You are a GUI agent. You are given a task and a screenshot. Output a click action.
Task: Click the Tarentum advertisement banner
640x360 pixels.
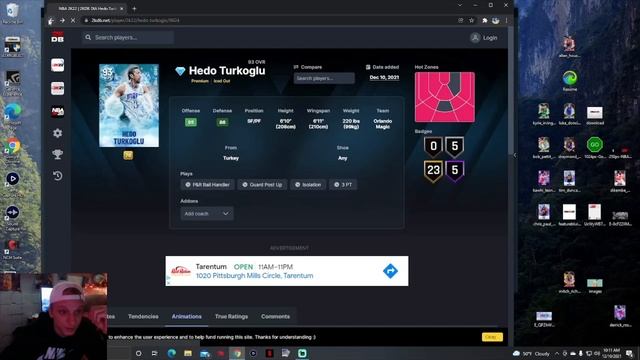pos(287,271)
